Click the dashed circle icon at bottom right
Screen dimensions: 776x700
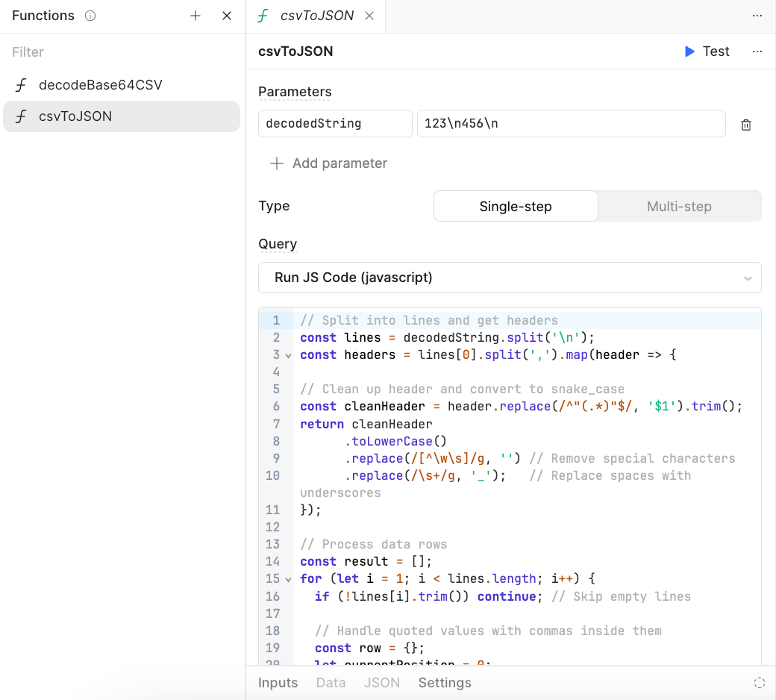point(759,683)
